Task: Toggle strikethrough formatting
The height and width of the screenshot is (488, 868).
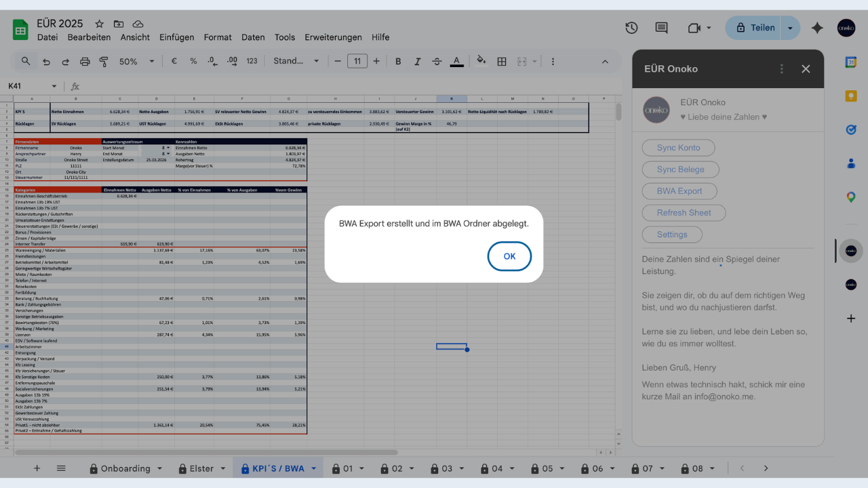Action: pos(436,61)
